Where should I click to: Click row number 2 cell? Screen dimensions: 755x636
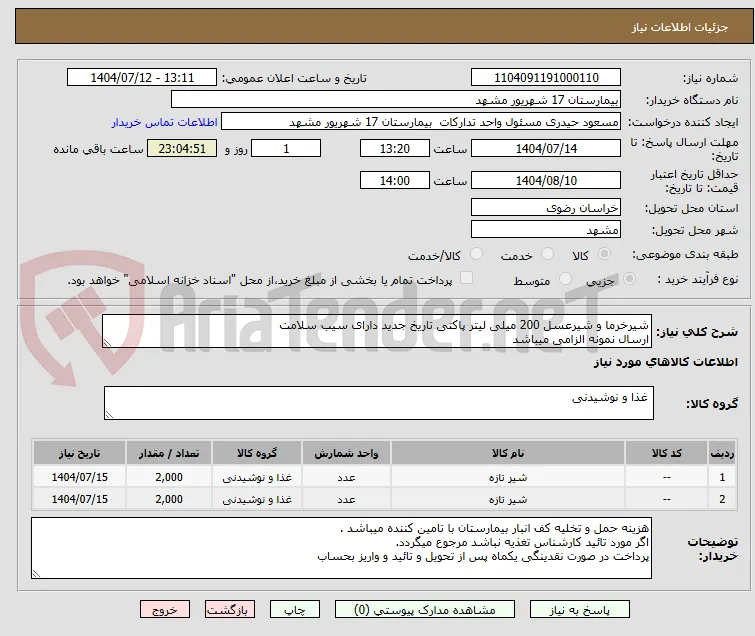[x=722, y=499]
